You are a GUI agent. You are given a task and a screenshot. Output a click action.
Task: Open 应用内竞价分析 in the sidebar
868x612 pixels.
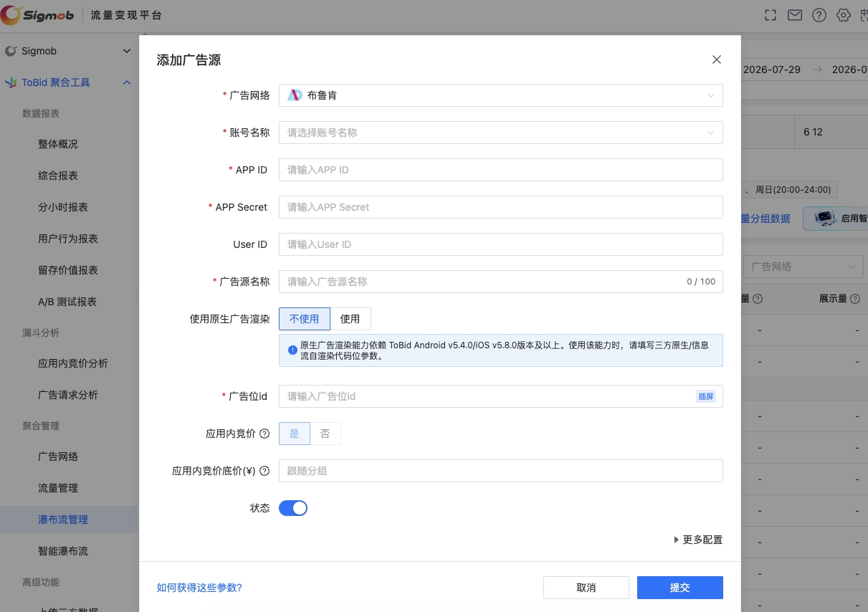tap(73, 363)
